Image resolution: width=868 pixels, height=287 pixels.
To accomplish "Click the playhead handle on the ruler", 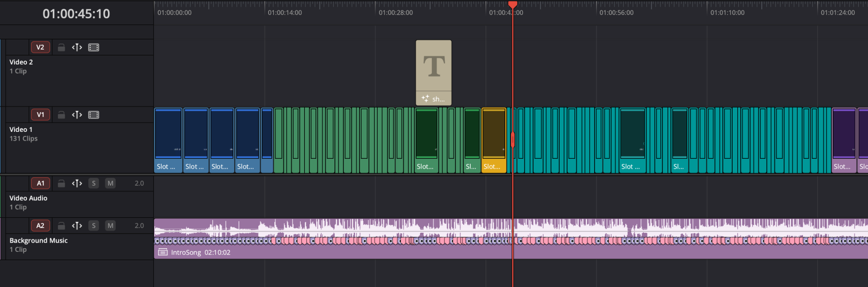I will 513,5.
